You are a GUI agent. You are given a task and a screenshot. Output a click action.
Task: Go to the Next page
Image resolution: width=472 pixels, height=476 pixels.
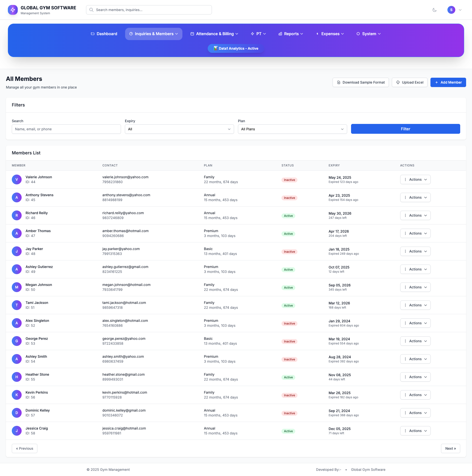point(450,448)
